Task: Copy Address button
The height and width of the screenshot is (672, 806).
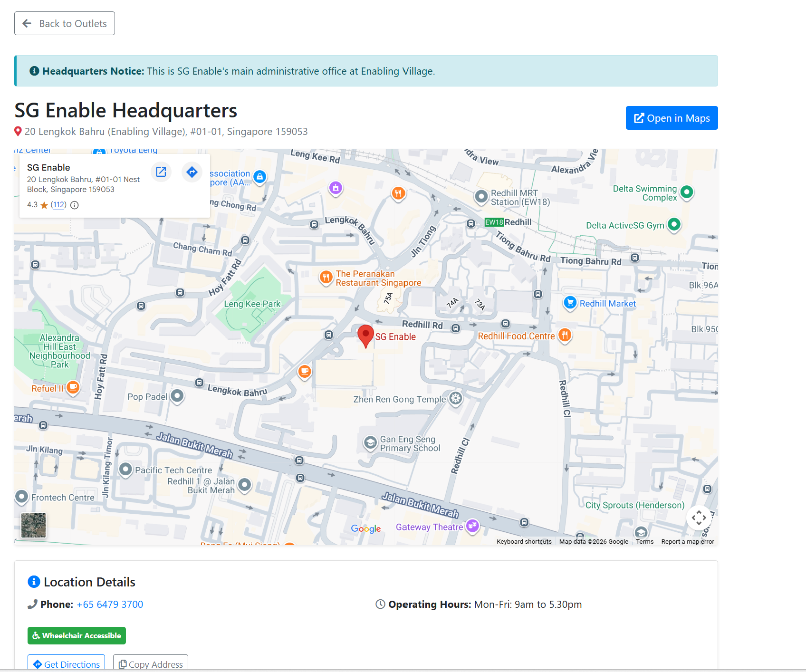Action: tap(151, 663)
